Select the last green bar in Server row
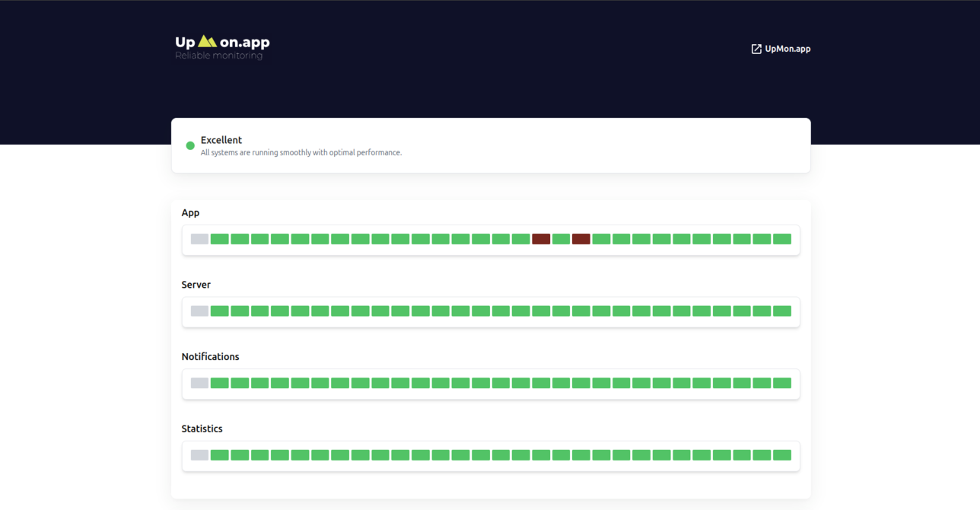The image size is (980, 510). point(782,311)
